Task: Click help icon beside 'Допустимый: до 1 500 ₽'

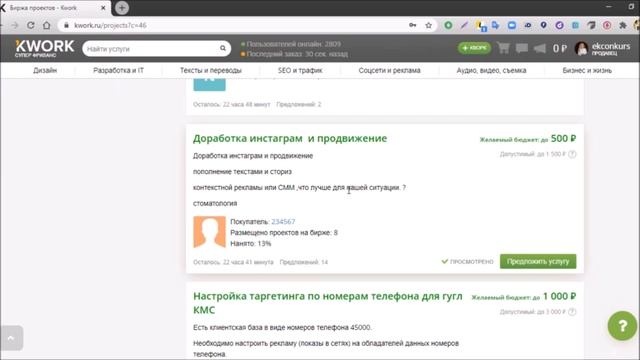Action: (572, 154)
